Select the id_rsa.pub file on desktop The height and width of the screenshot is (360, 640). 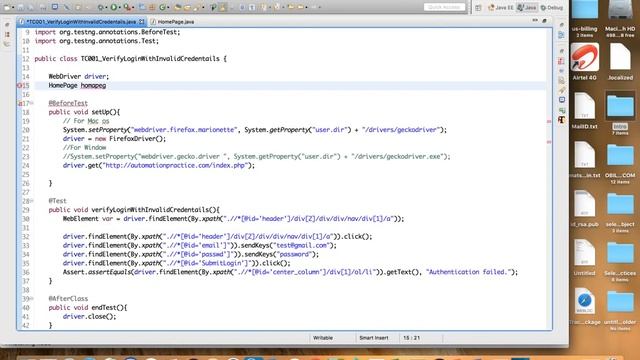584,208
